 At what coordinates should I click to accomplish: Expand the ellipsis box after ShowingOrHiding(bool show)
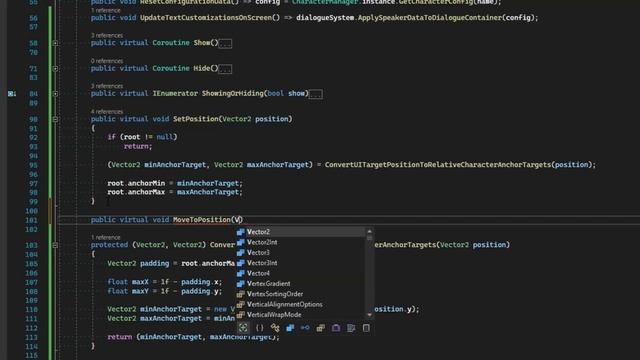click(x=316, y=94)
